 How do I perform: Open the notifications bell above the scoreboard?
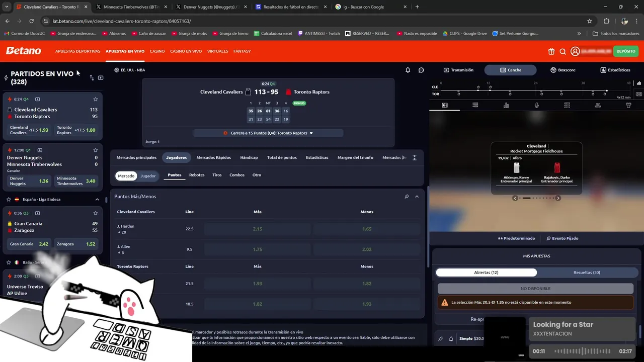click(x=408, y=70)
